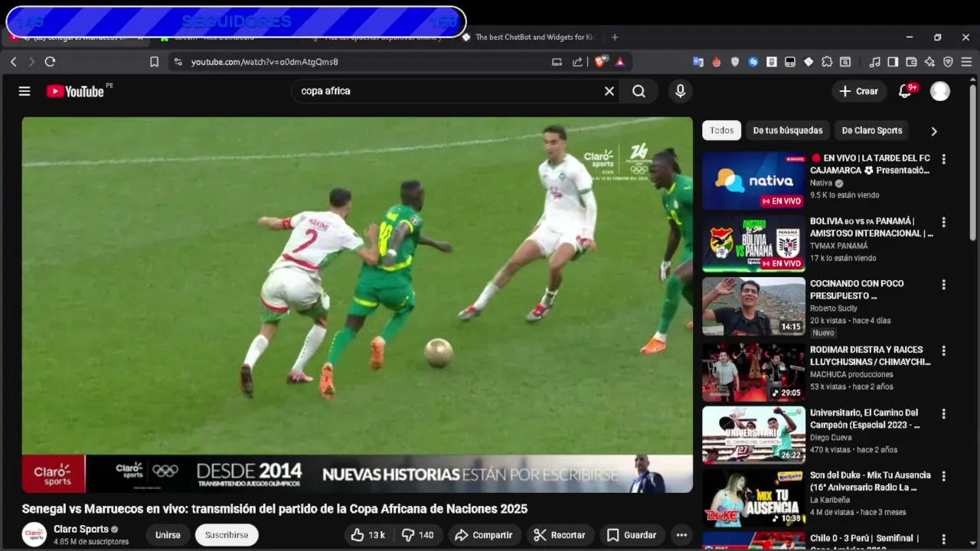Subscribe with the Suscribirse button
980x551 pixels.
point(227,535)
